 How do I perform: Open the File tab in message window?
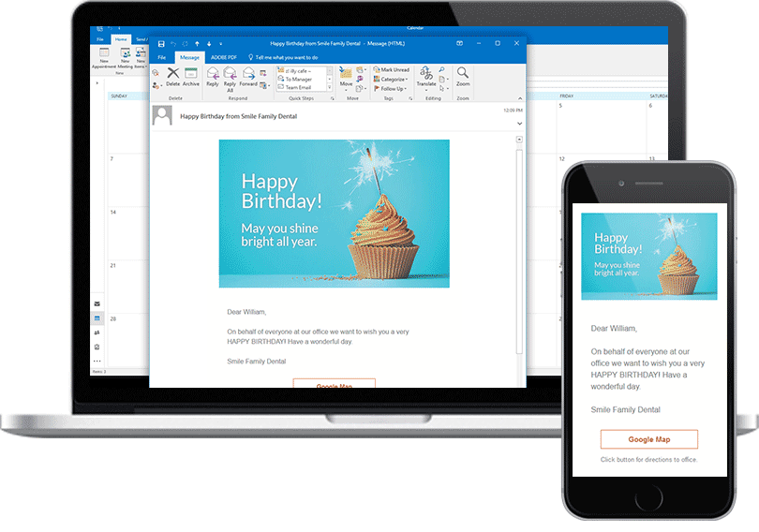(x=162, y=57)
